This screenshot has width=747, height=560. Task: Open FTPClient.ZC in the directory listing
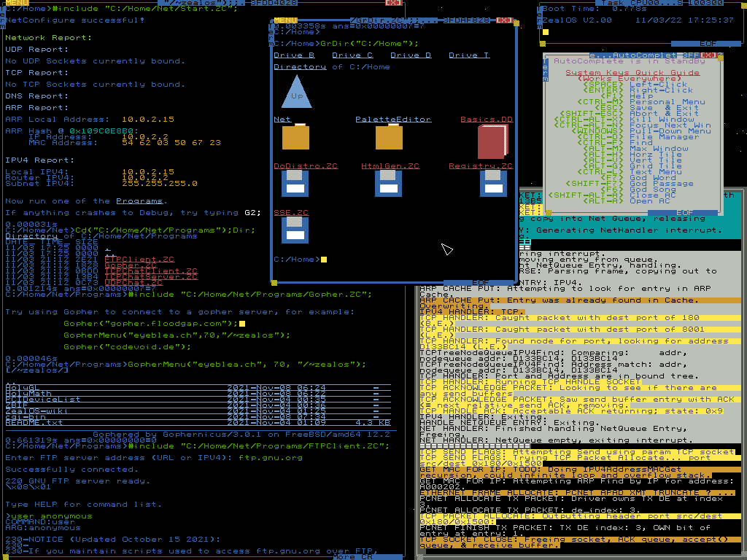pos(139,260)
